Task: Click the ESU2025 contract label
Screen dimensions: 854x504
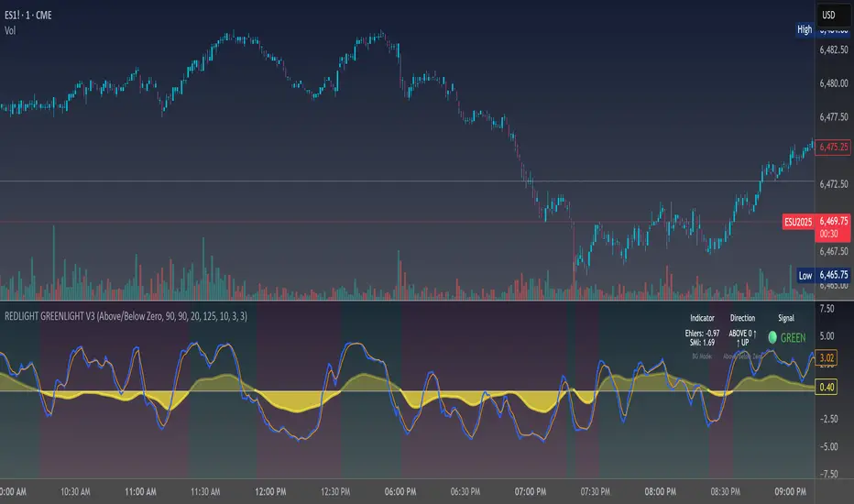Action: pyautogui.click(x=798, y=222)
